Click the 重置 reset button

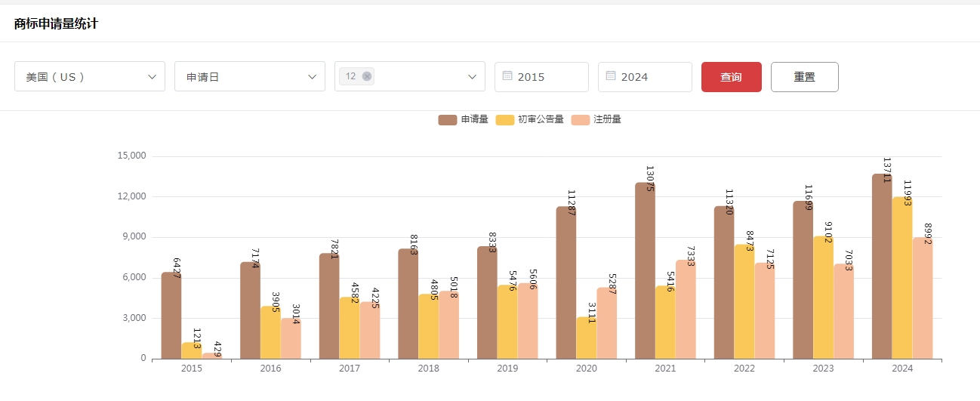[804, 76]
